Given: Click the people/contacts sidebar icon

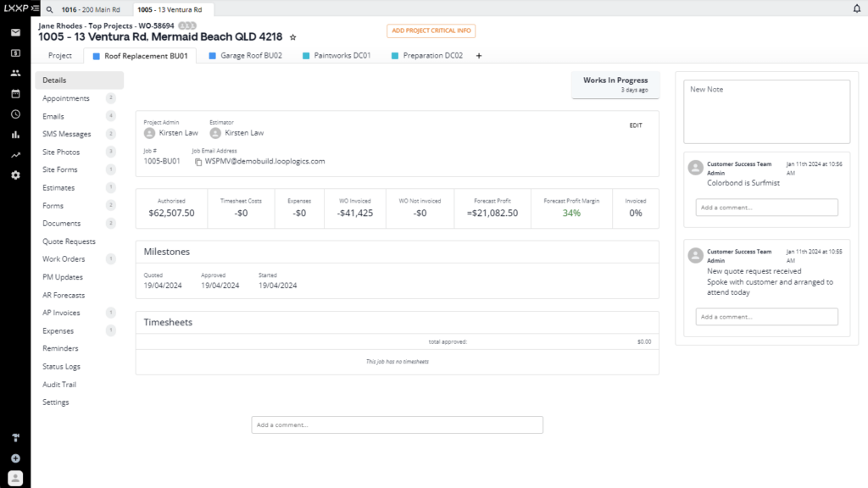Looking at the screenshot, I should point(15,73).
